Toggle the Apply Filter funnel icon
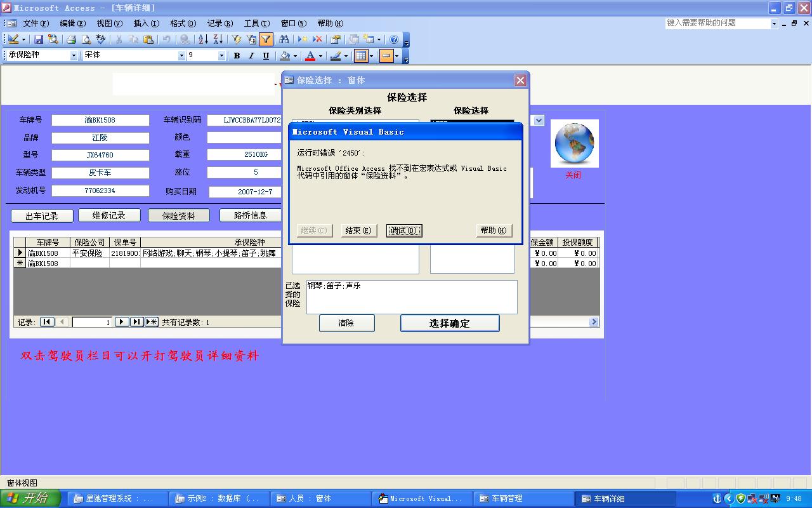The image size is (812, 508). [266, 39]
